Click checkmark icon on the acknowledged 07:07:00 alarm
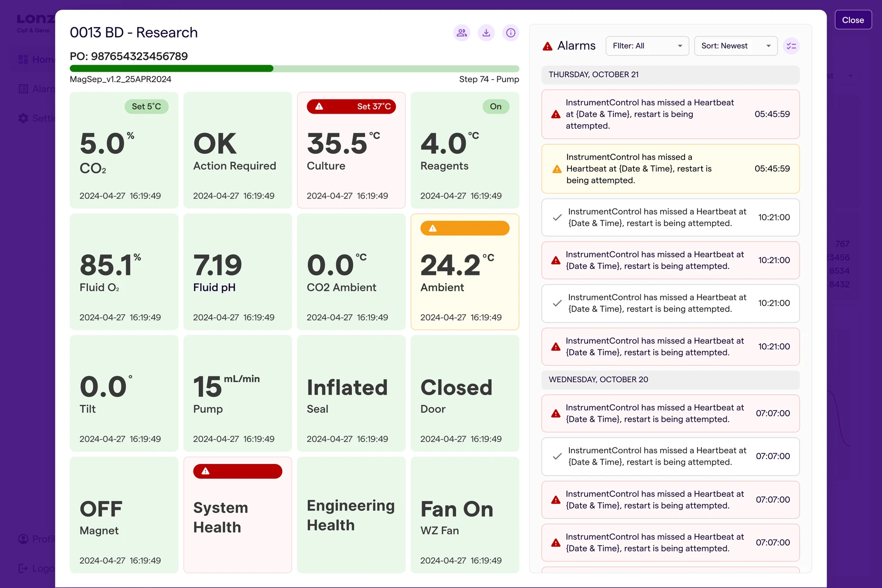The width and height of the screenshot is (882, 588). pyautogui.click(x=557, y=457)
